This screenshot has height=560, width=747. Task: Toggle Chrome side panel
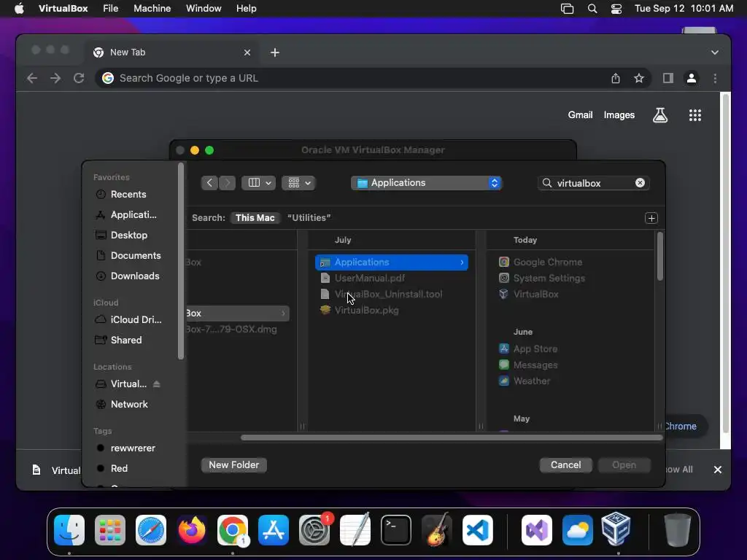(668, 78)
